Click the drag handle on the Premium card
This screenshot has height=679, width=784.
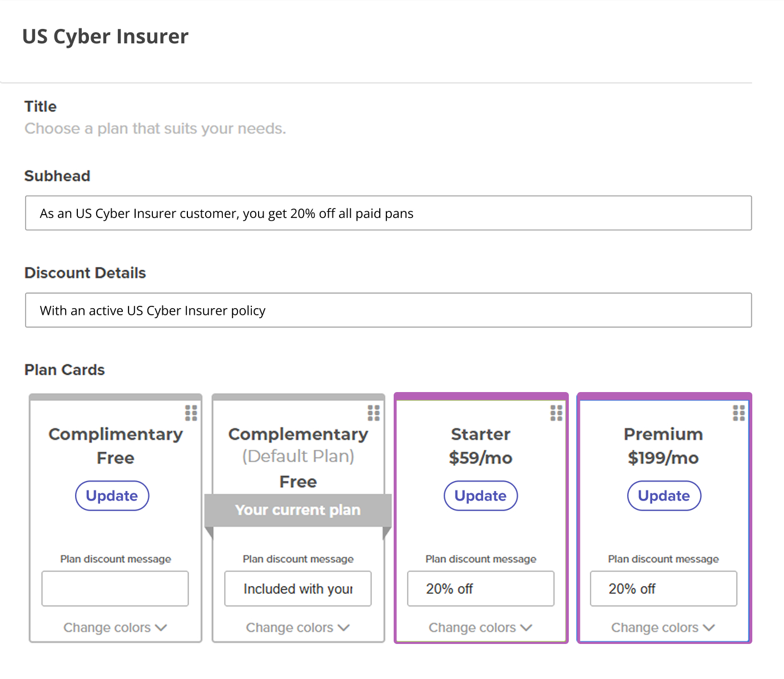[x=739, y=413]
